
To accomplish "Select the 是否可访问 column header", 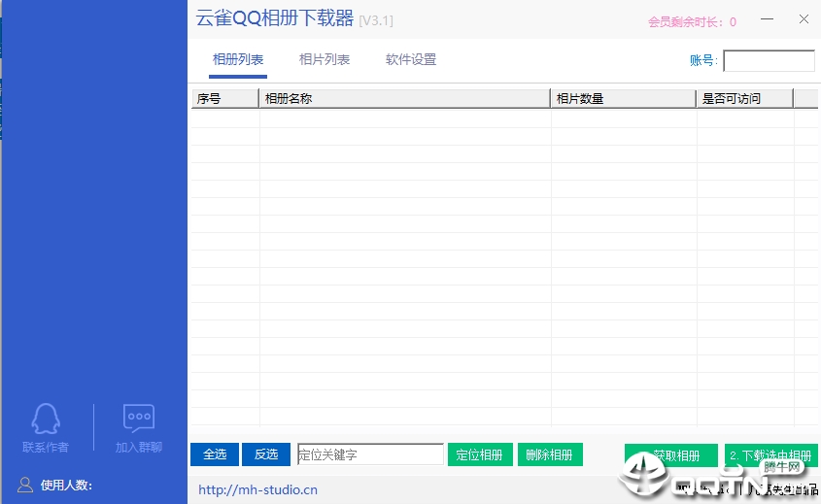I will [744, 98].
